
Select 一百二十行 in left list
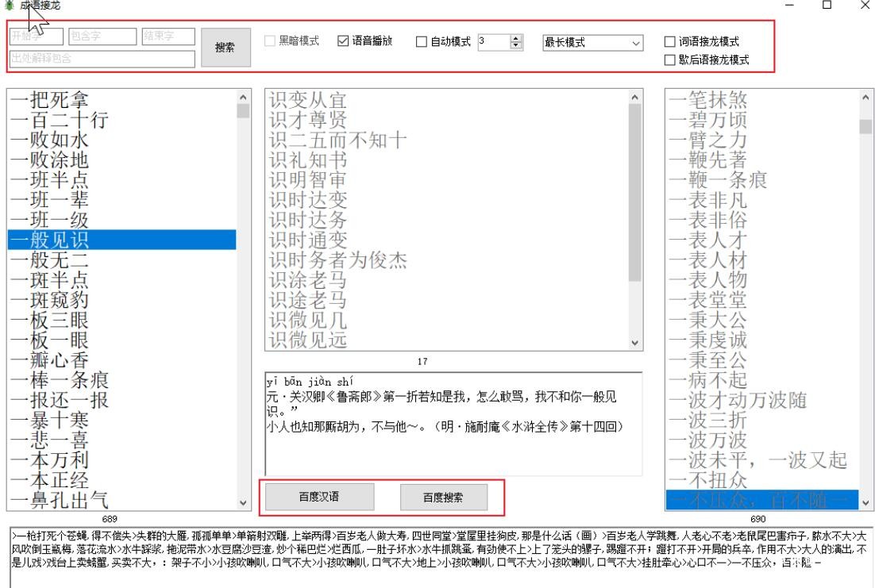(121, 120)
